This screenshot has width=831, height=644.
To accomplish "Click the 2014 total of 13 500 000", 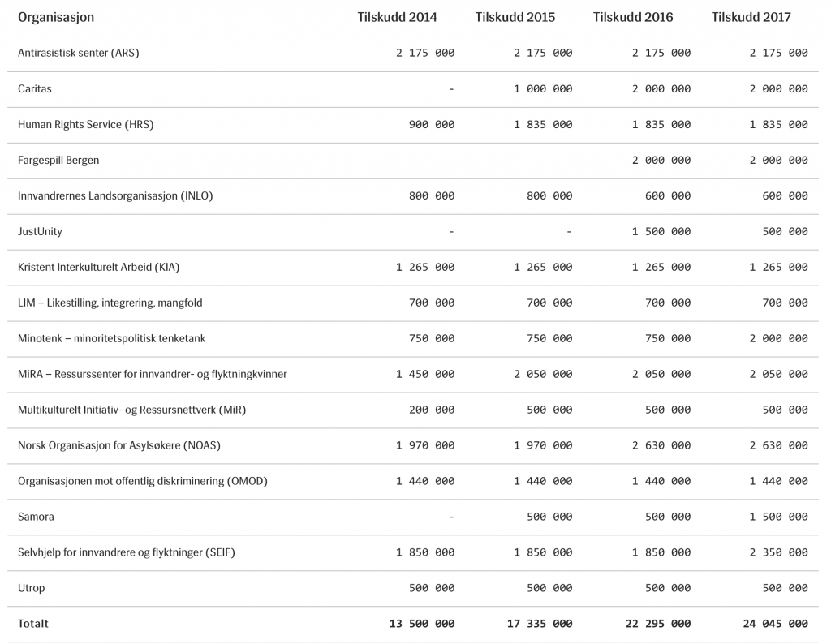I will point(422,624).
